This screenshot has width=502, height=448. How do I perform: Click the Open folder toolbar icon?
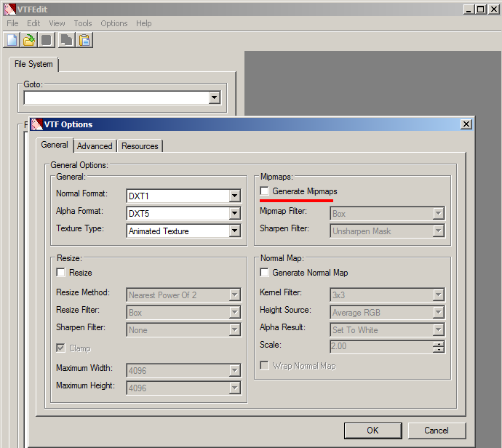point(29,40)
